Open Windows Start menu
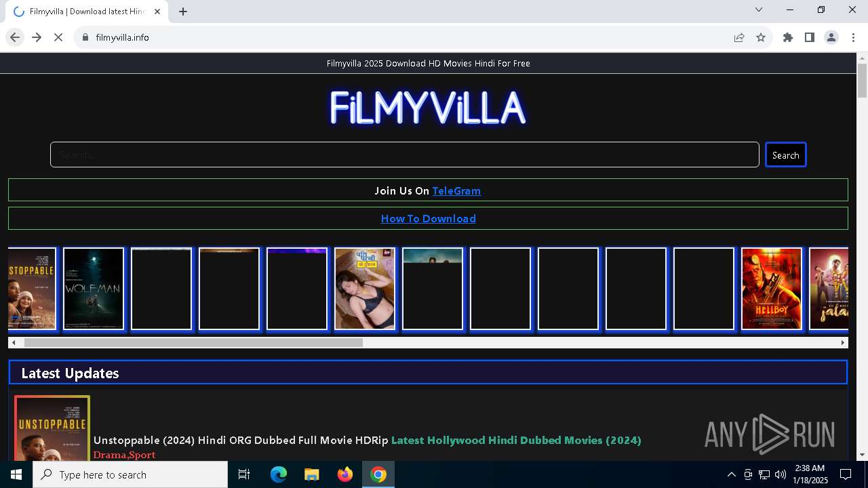This screenshot has height=488, width=868. [16, 474]
